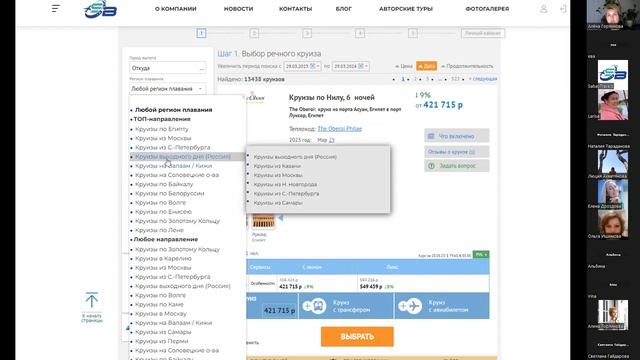The width and height of the screenshot is (640, 360).
Task: Click the SB company logo
Action: pos(100,9)
